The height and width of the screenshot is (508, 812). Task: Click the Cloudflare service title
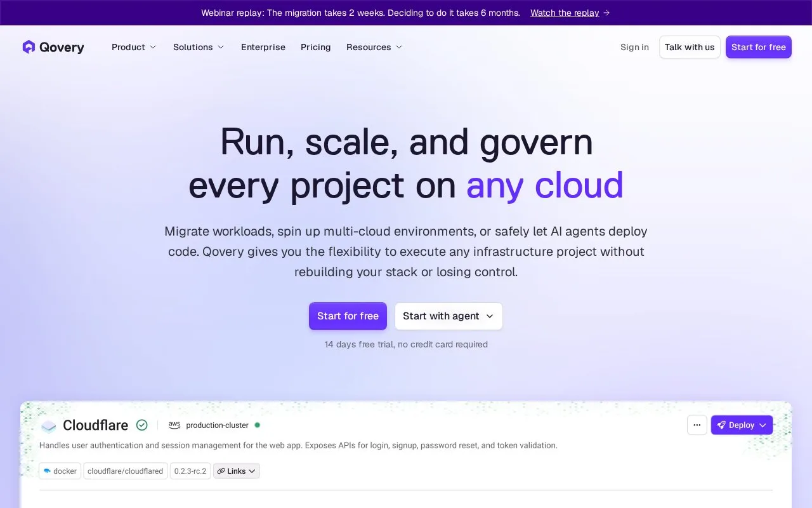(96, 425)
